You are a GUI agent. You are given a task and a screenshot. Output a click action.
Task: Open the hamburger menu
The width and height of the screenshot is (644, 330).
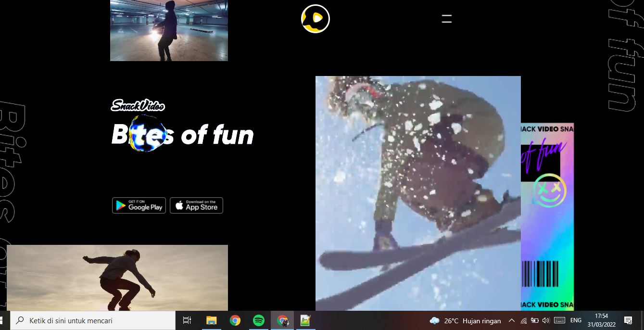coord(447,19)
